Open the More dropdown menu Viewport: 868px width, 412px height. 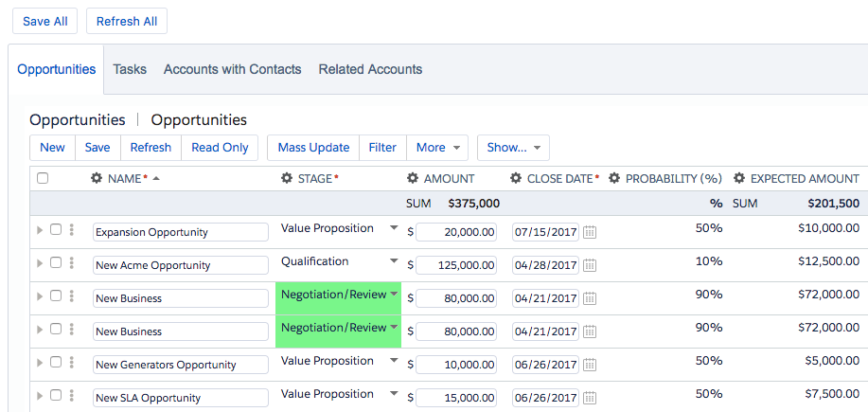click(441, 148)
